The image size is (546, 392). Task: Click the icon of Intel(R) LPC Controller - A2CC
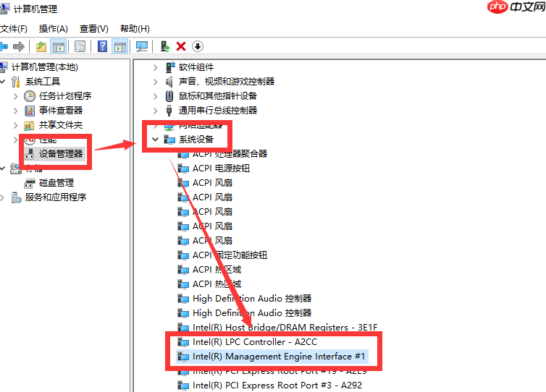(183, 342)
